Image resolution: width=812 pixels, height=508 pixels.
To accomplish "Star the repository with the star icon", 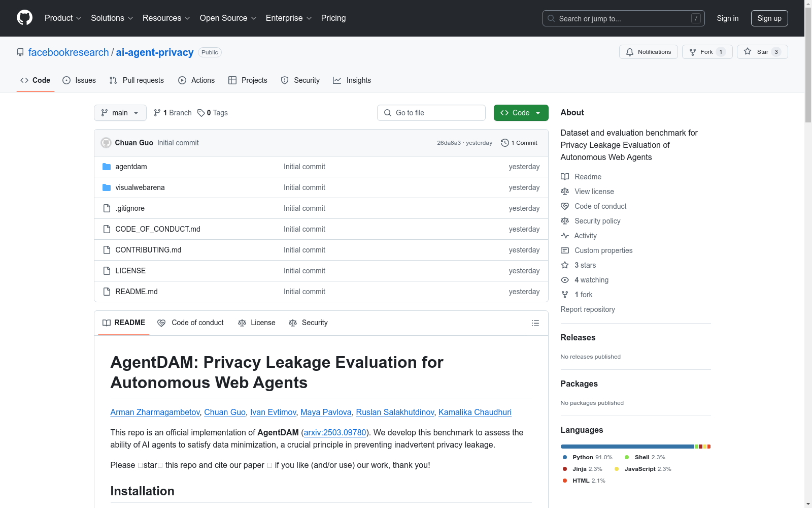I will coord(748,51).
